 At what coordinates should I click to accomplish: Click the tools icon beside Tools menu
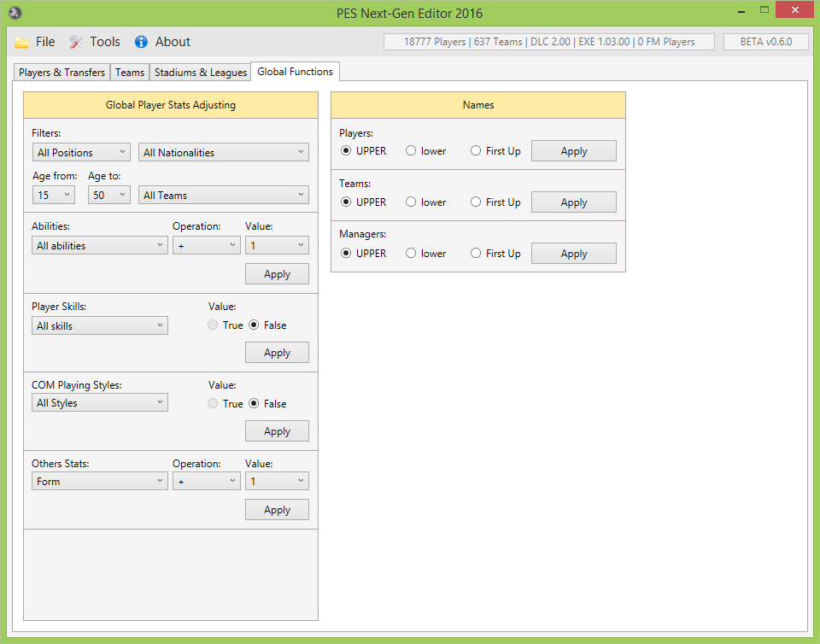[x=76, y=42]
